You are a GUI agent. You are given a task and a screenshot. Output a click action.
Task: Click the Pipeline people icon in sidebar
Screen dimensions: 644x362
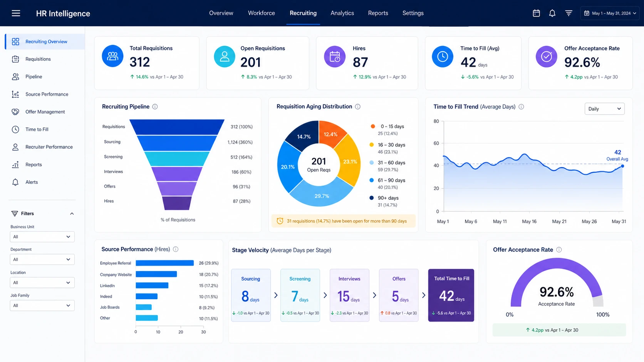pyautogui.click(x=15, y=77)
